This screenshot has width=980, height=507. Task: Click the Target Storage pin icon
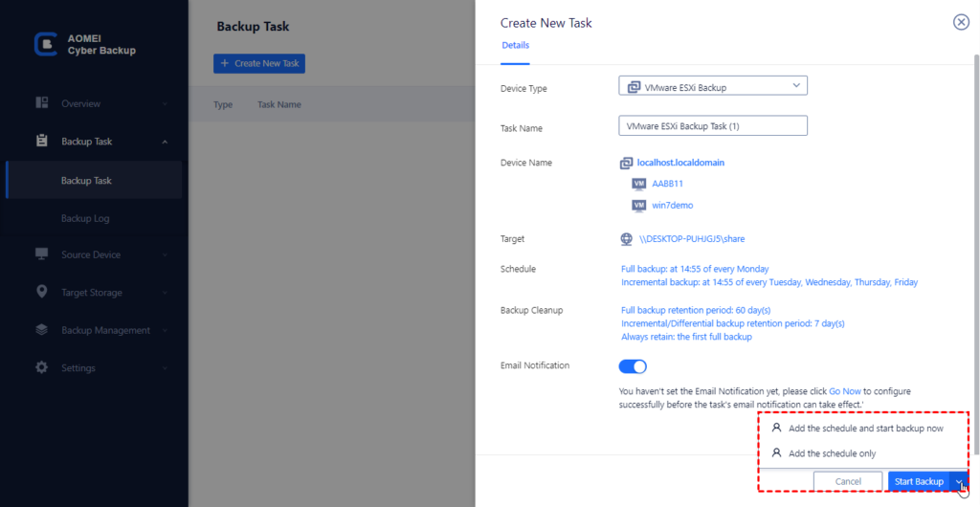pyautogui.click(x=42, y=292)
